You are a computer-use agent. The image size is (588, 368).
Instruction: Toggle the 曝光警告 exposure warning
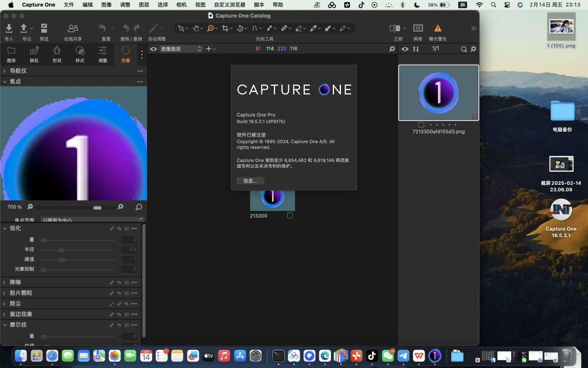coord(438,28)
